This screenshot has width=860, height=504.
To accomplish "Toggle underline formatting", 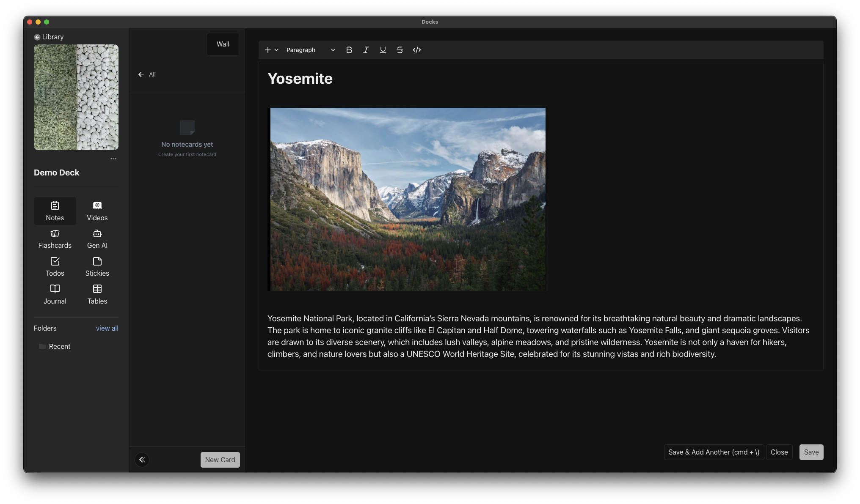I will 383,50.
